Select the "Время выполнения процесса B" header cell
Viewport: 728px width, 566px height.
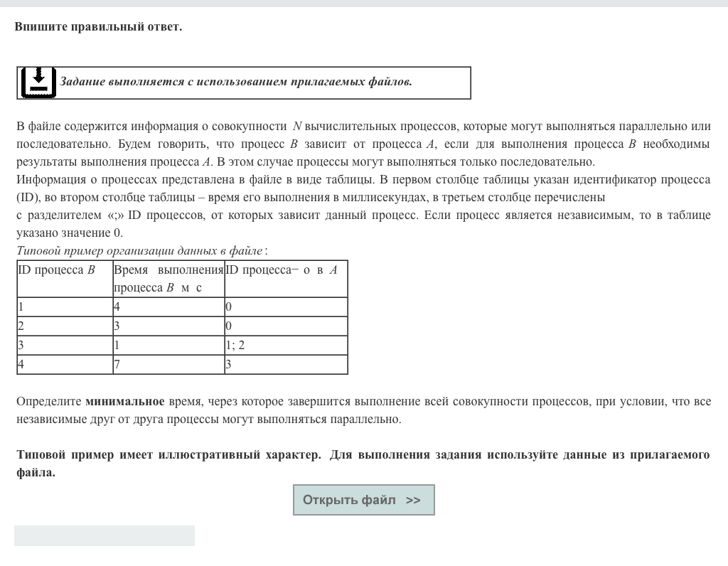tap(168, 278)
